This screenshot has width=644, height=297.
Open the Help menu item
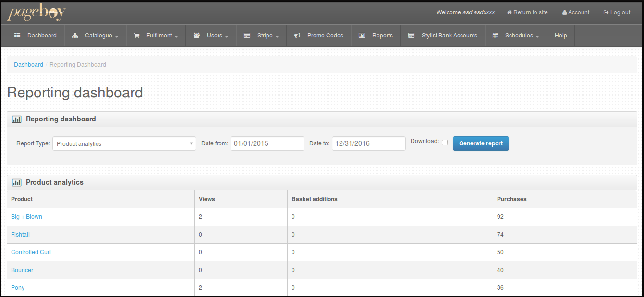pos(560,36)
